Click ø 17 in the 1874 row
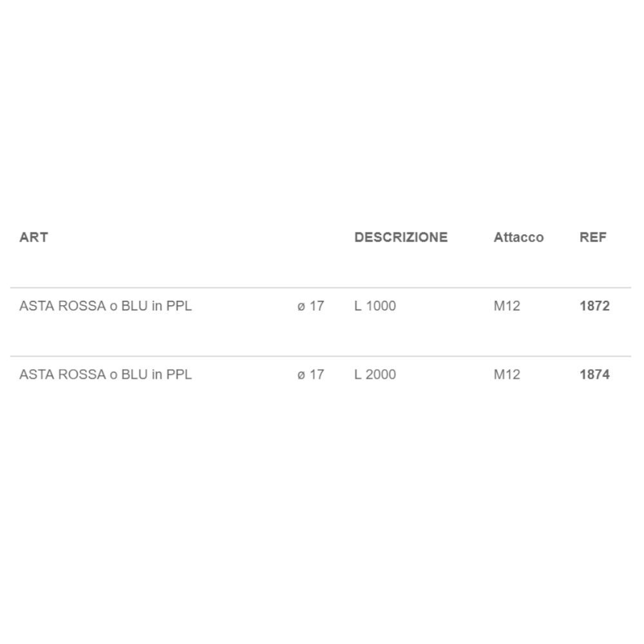 (310, 374)
